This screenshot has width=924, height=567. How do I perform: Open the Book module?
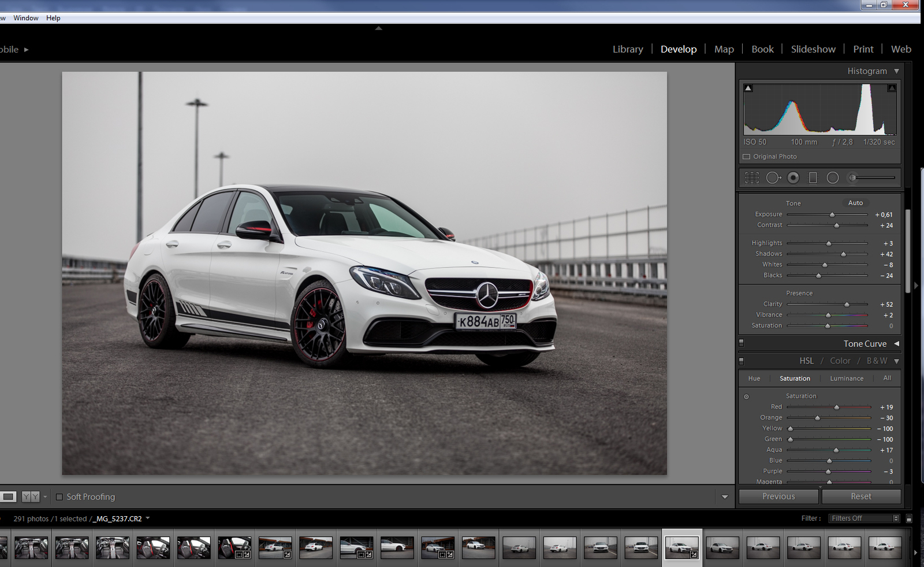click(x=762, y=49)
